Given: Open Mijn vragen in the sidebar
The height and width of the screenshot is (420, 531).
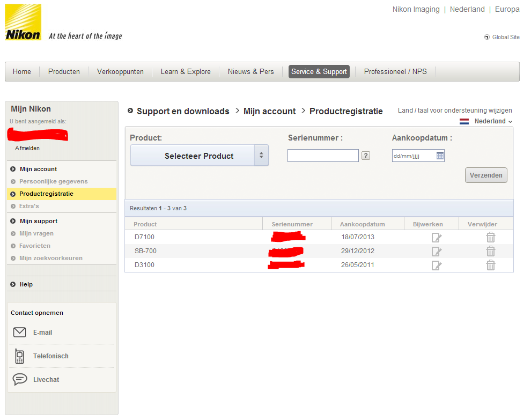Looking at the screenshot, I should click(36, 233).
